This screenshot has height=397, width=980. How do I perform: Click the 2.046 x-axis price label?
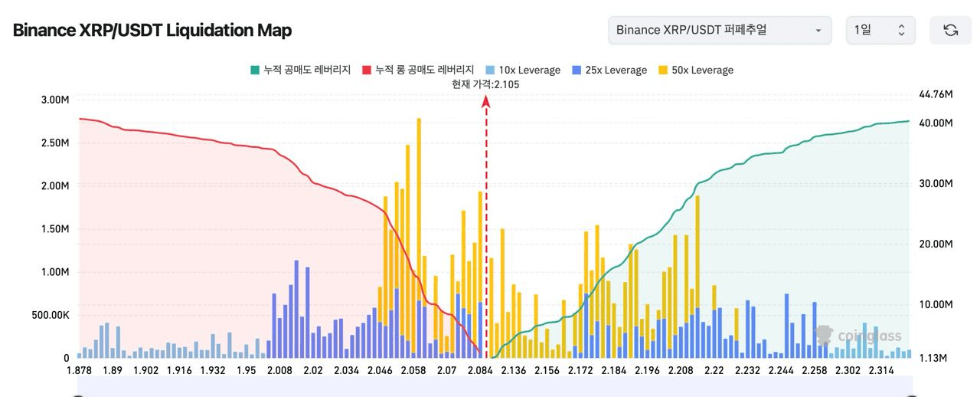[380, 371]
